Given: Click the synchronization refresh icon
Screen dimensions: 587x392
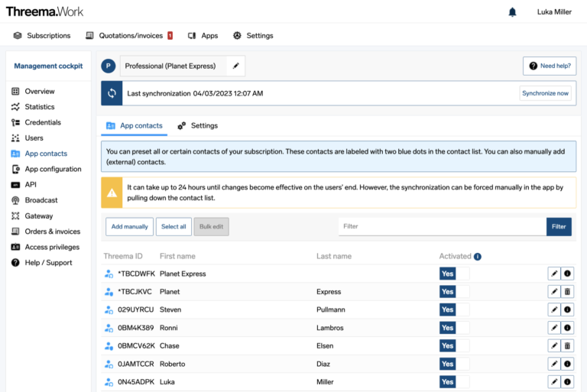Looking at the screenshot, I should point(112,93).
